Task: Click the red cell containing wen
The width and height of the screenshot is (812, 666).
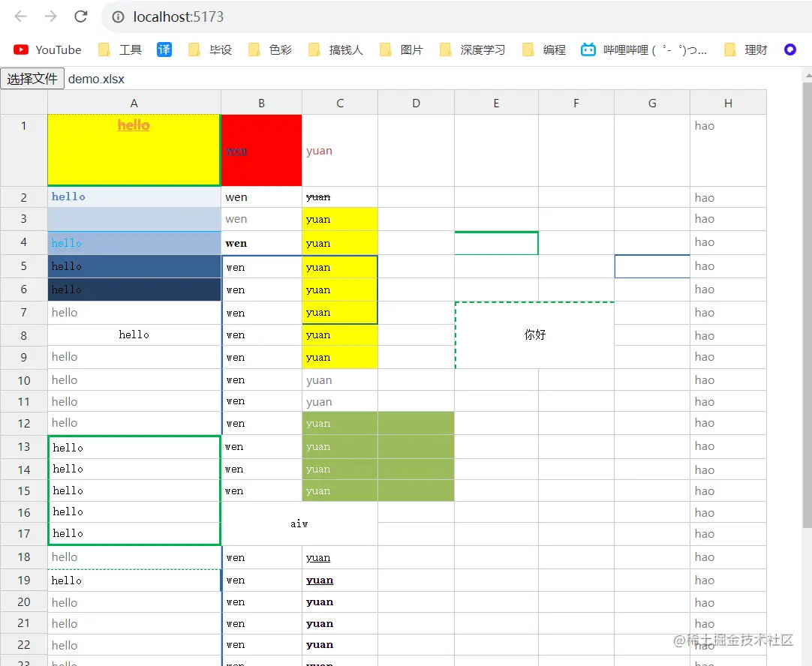Action: (261, 150)
